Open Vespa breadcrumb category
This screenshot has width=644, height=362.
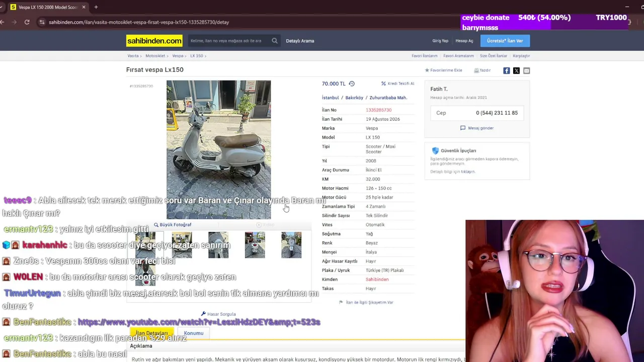178,56
